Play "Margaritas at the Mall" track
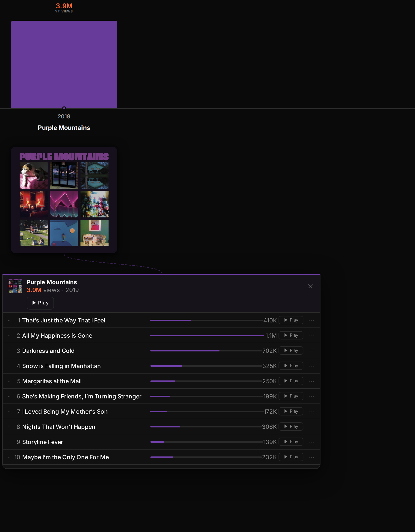 (x=291, y=381)
